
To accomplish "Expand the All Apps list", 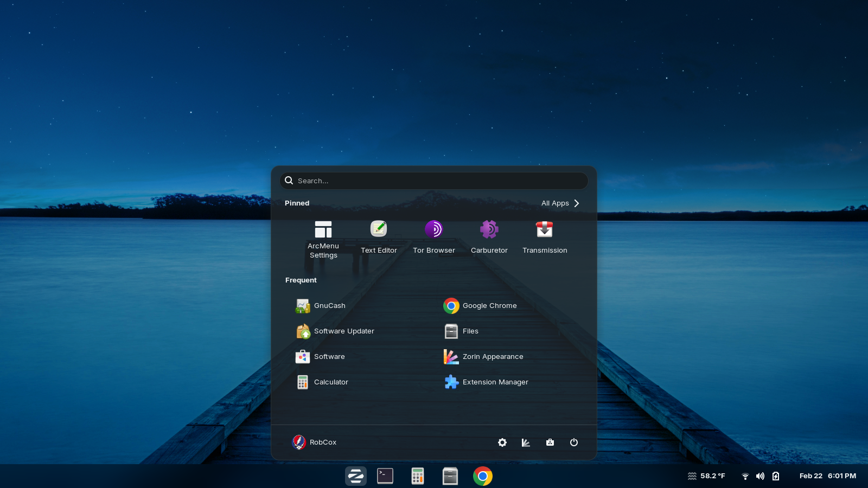I will (561, 203).
